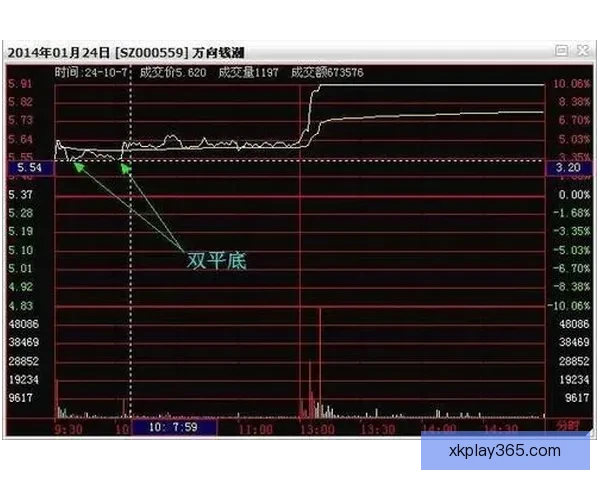Click the -1.68% percentage axis label
This screenshot has width=600, height=480.
coord(572,213)
